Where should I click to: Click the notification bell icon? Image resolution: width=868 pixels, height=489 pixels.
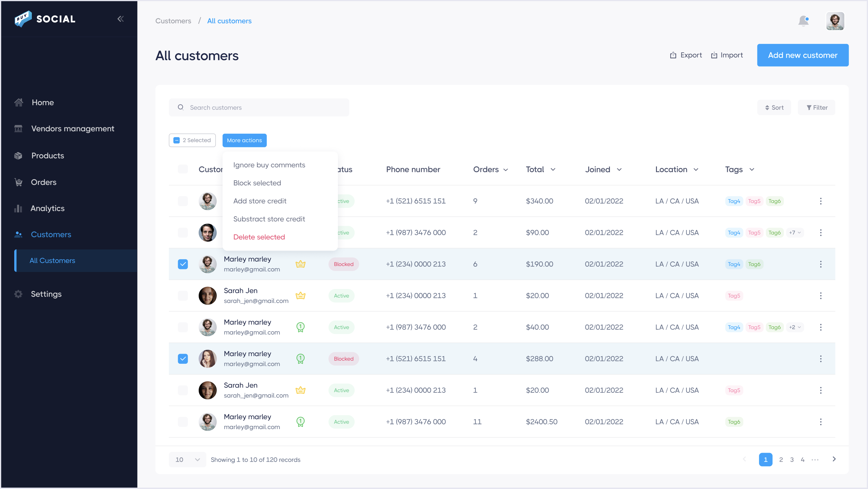coord(803,21)
